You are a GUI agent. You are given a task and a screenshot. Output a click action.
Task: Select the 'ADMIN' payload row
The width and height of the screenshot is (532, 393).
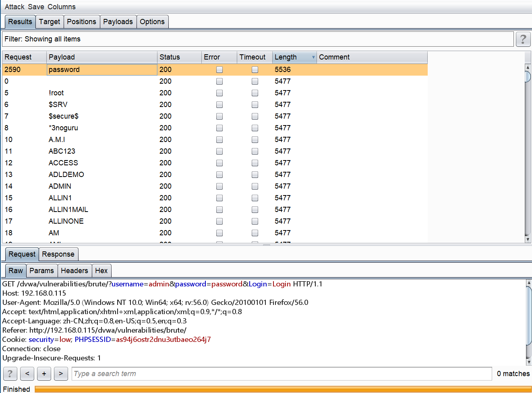click(215, 186)
